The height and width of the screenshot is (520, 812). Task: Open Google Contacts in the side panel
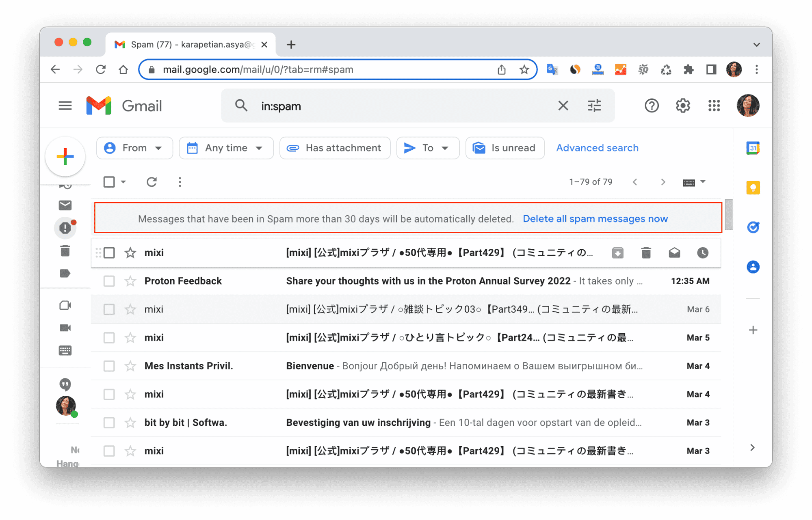coord(753,267)
